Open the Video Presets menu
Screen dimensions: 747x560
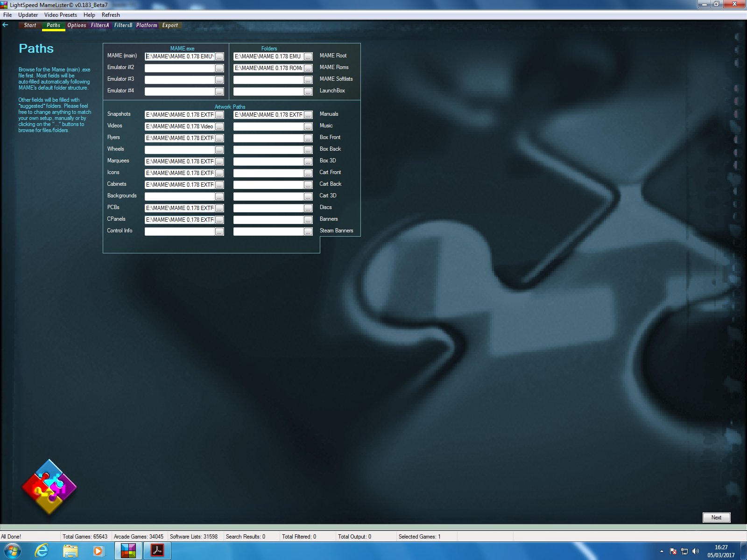click(61, 15)
